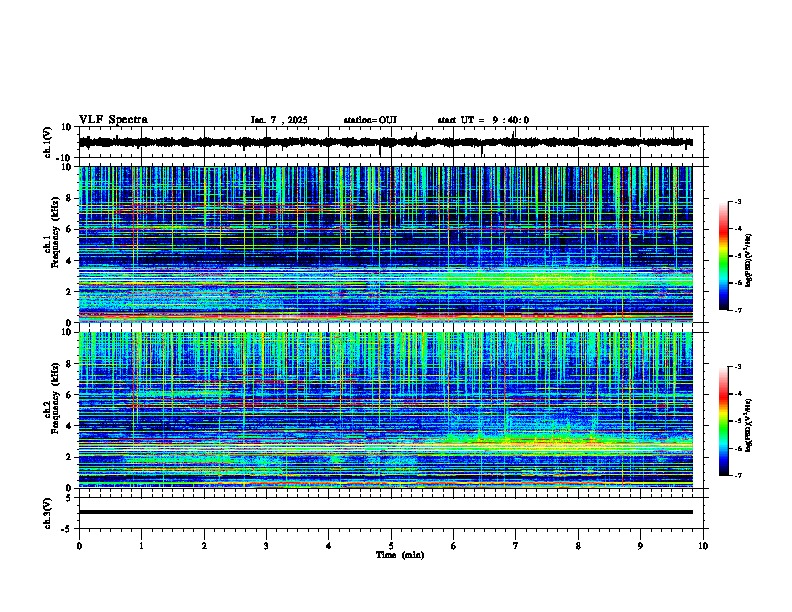The height and width of the screenshot is (612, 792).
Task: Click the ch.2 spectrogram color scale bar
Action: point(724,421)
